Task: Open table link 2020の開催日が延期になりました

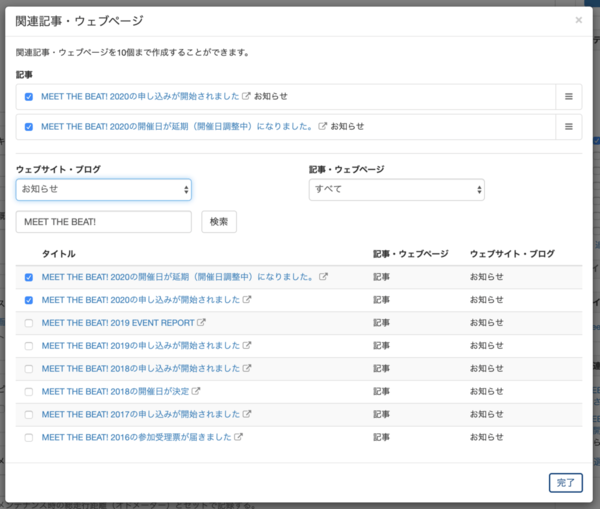Action: [179, 277]
